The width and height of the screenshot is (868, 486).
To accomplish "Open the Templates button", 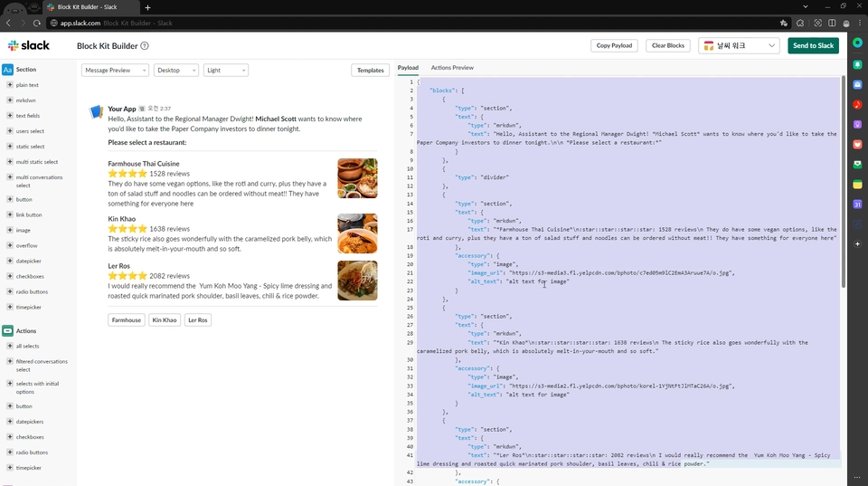I will pos(371,71).
